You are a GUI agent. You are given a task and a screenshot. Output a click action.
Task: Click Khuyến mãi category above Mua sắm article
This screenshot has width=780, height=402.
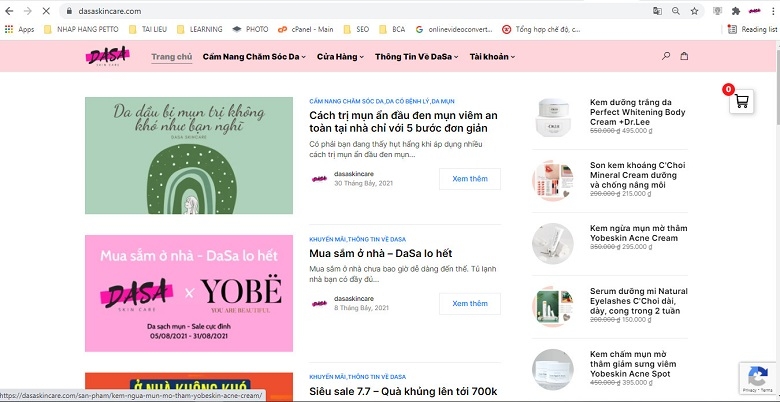[x=327, y=239]
